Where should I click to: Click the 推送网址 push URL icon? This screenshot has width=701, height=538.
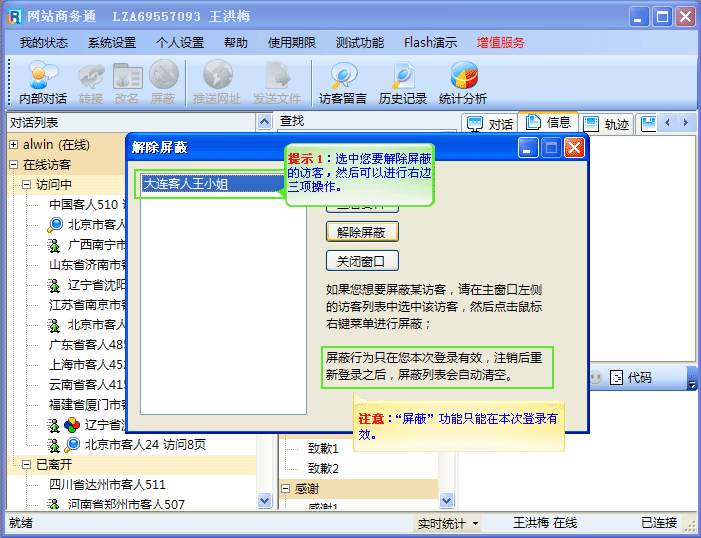click(216, 82)
